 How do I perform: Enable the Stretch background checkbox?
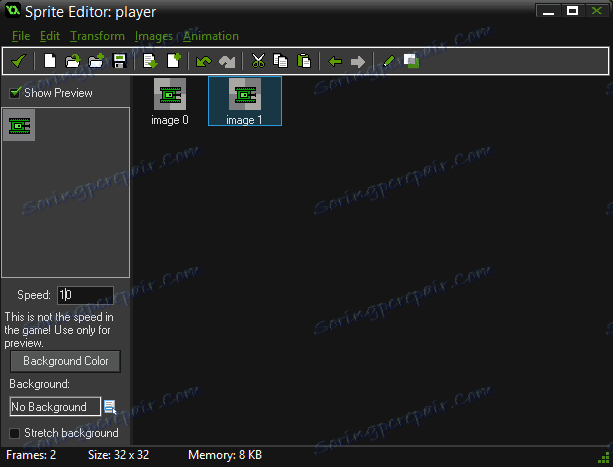(14, 433)
